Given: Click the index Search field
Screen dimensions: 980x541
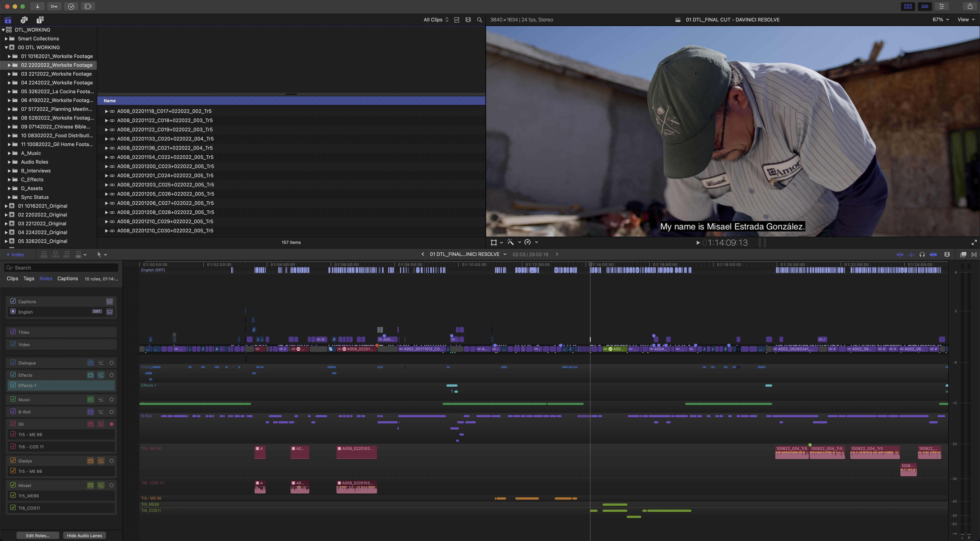Looking at the screenshot, I should tap(61, 268).
